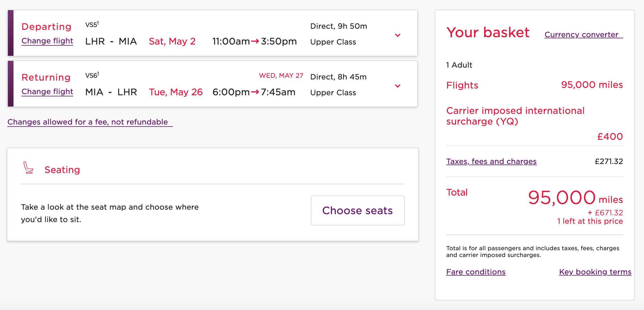The height and width of the screenshot is (310, 644).
Task: Open Fare conditions
Action: pos(476,272)
